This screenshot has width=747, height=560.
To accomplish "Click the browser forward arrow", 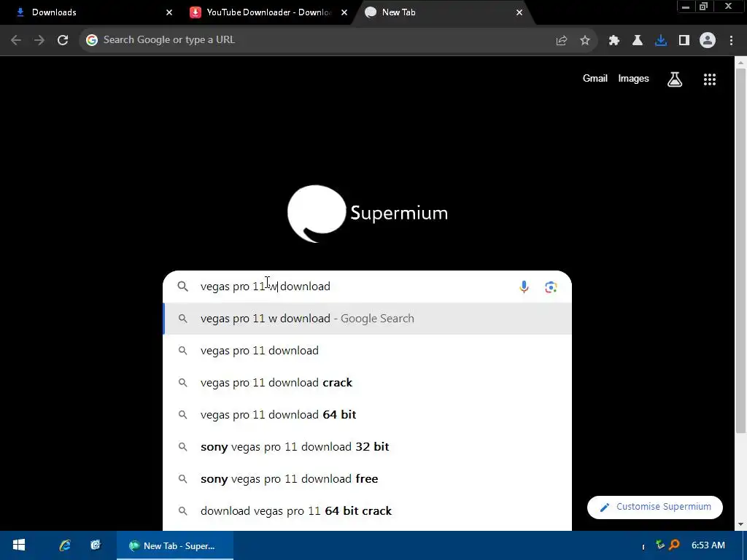I will (39, 40).
